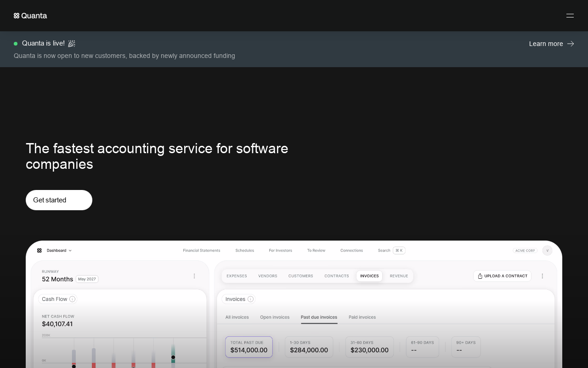Select the Invoices tab

tap(369, 276)
